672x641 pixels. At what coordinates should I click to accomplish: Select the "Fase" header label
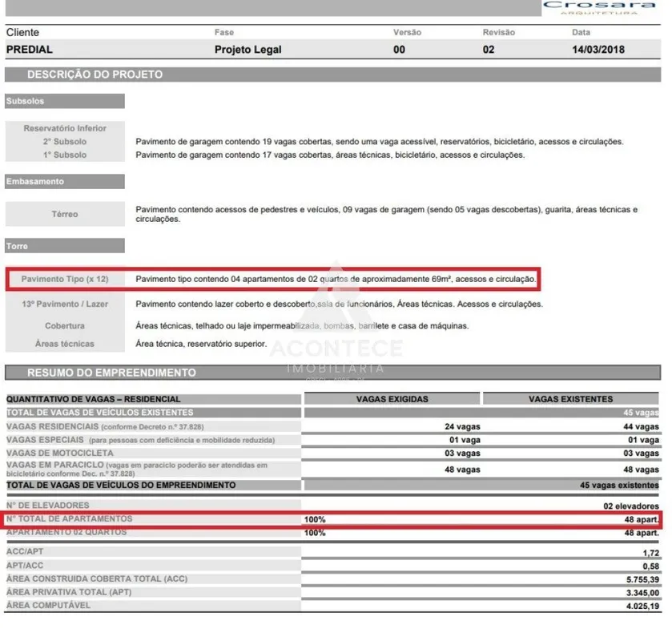pyautogui.click(x=224, y=32)
